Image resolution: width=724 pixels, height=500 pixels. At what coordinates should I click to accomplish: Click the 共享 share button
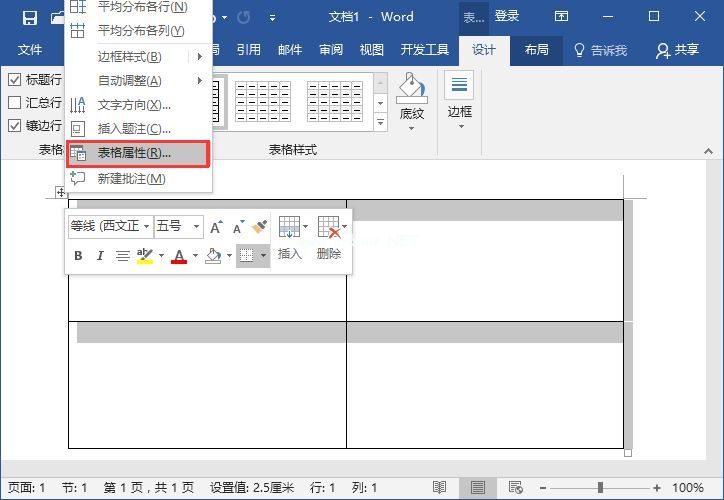(677, 50)
